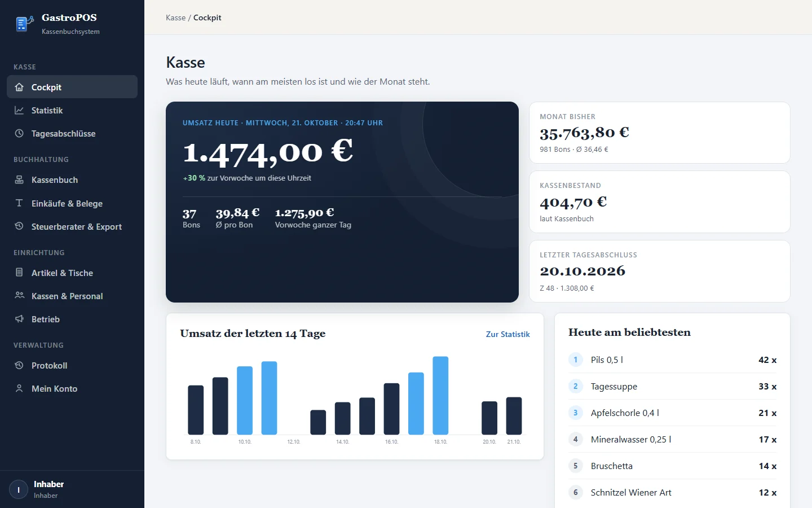The image size is (812, 508).
Task: Click the Statistik chart icon
Action: point(19,110)
